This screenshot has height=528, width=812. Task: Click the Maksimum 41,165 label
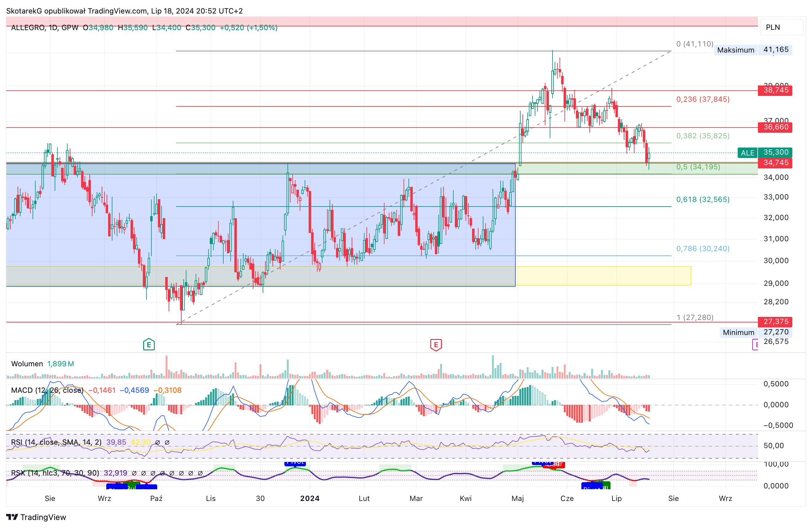pos(753,50)
